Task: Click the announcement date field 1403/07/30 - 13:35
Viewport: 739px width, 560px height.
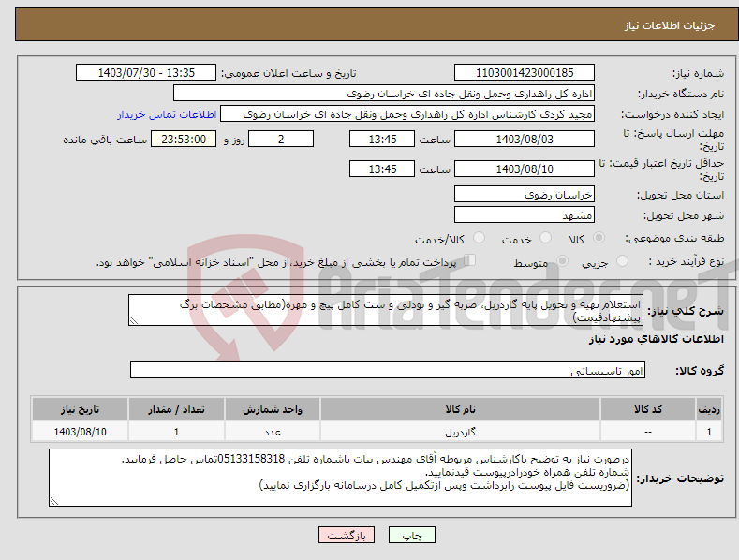Action: point(145,73)
